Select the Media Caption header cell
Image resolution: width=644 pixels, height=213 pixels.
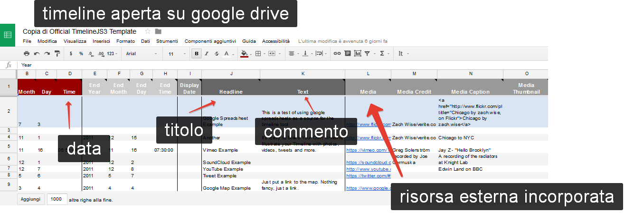click(470, 87)
